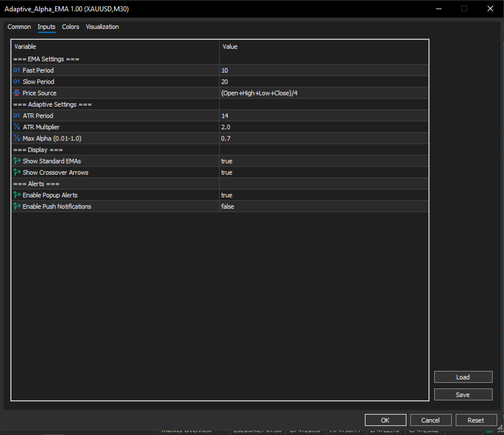Edit the Slow Period value 20
504x435 pixels.
click(x=324, y=82)
